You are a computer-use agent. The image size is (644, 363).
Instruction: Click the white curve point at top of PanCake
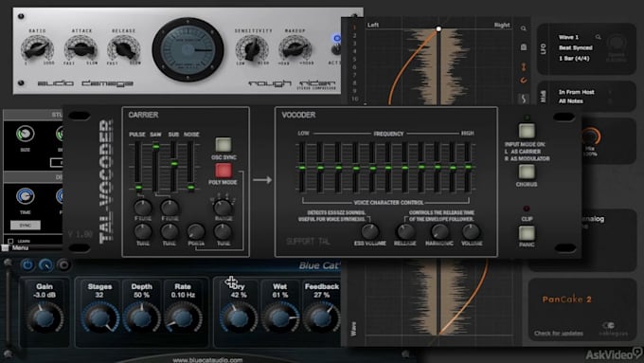pos(438,28)
